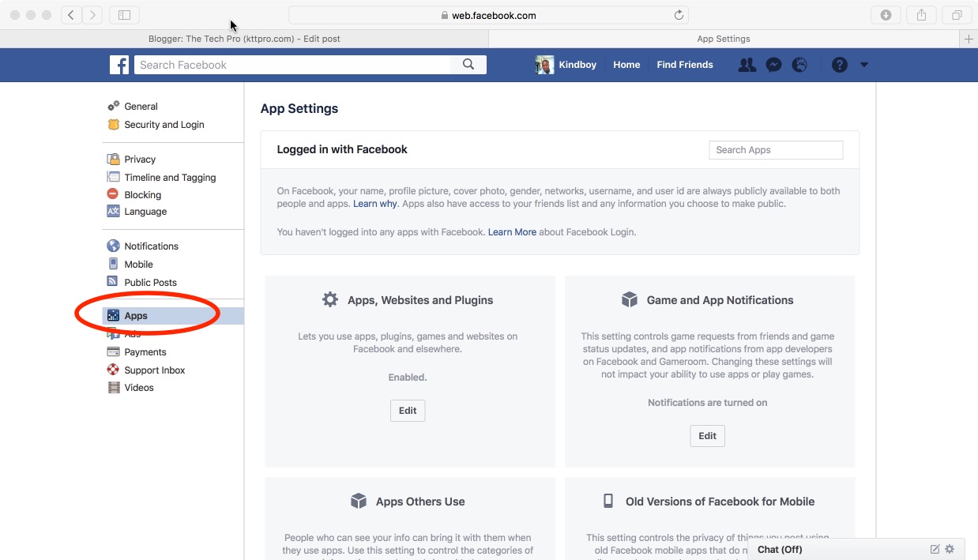Open Payments settings
This screenshot has width=978, height=560.
[x=145, y=351]
